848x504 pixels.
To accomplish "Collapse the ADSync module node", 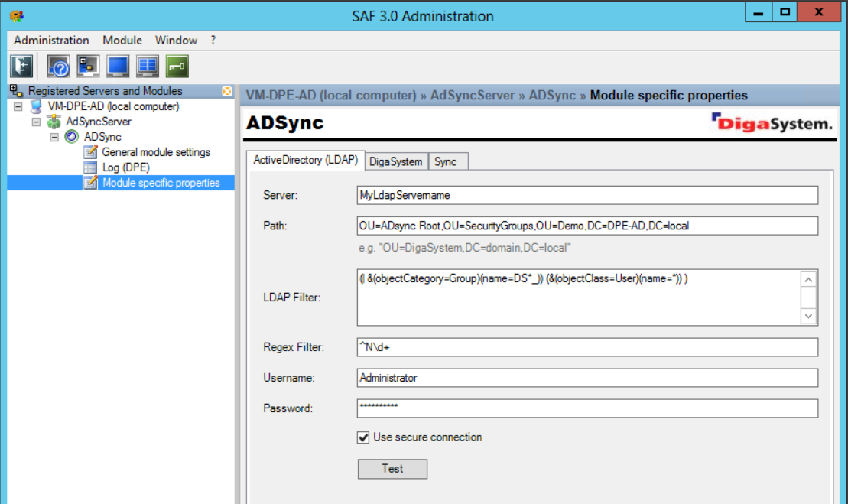I will tap(54, 137).
